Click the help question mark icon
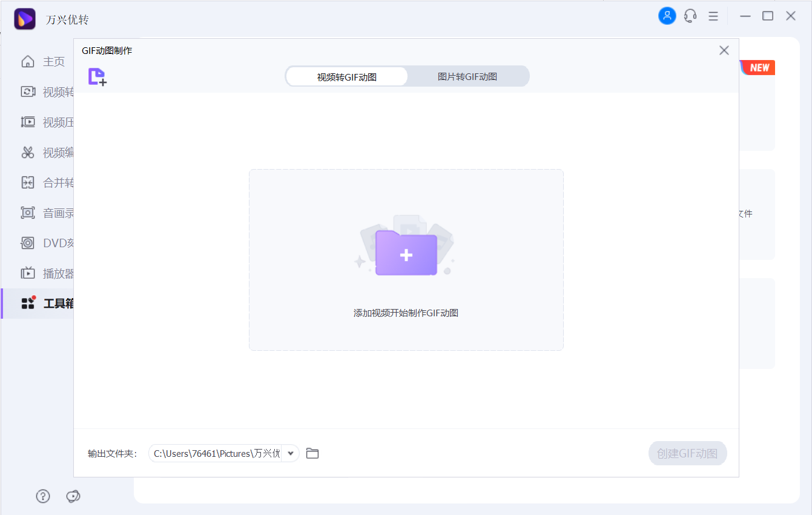This screenshot has height=515, width=812. [43, 496]
